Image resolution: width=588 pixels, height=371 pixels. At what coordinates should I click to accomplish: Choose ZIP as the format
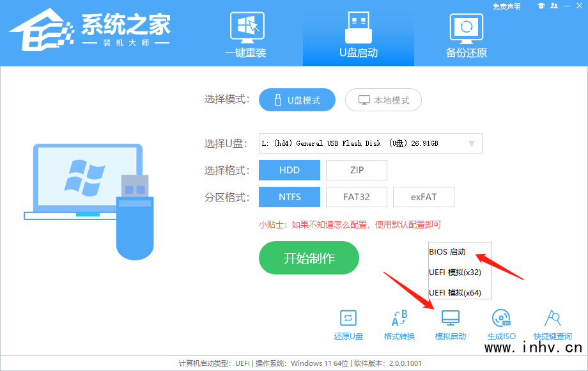tap(357, 170)
